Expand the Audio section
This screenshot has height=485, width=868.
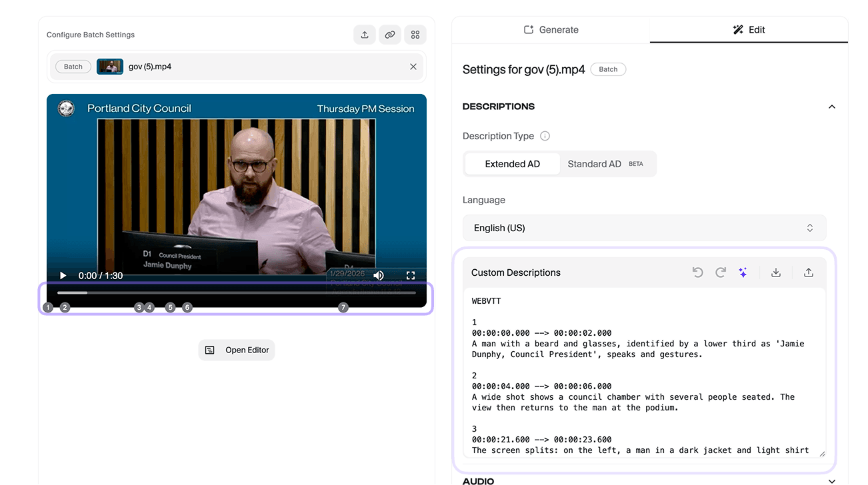pos(831,481)
